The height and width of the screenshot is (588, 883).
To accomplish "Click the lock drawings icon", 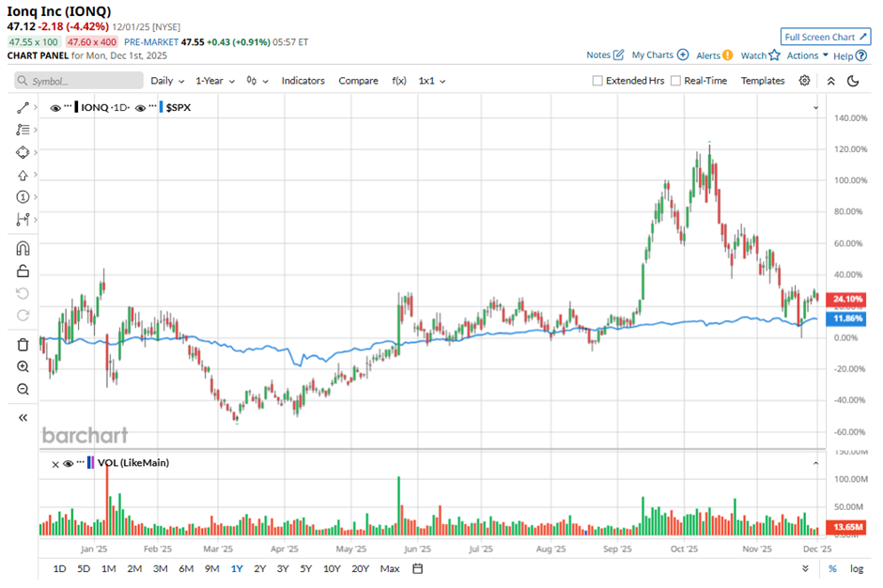I will (23, 271).
